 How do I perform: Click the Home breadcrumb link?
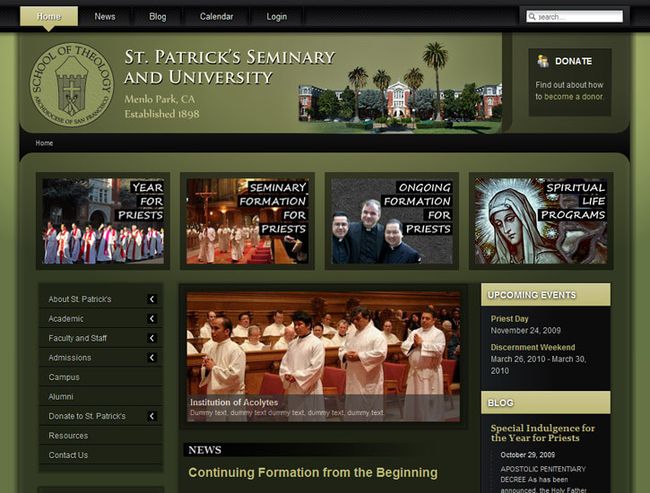pyautogui.click(x=44, y=143)
